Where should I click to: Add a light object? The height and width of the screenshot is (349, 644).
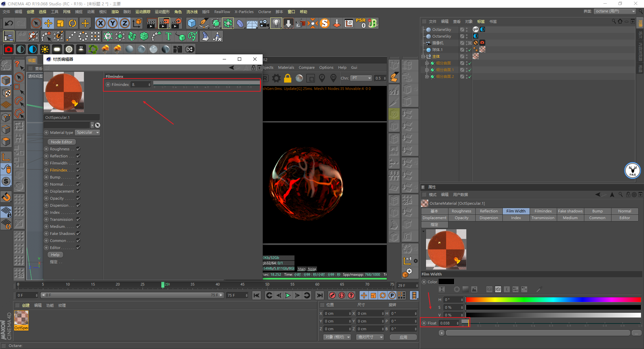click(x=276, y=23)
